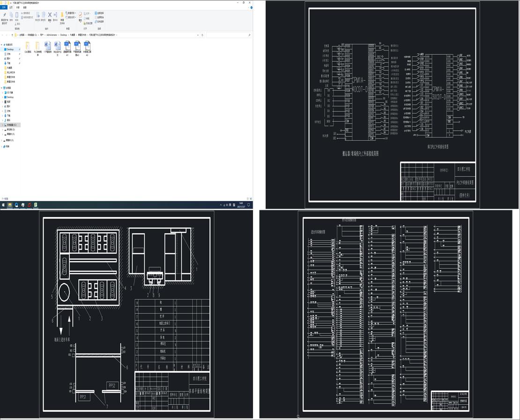
Task: Click the New folder icon in ribbon
Action: coord(62,15)
